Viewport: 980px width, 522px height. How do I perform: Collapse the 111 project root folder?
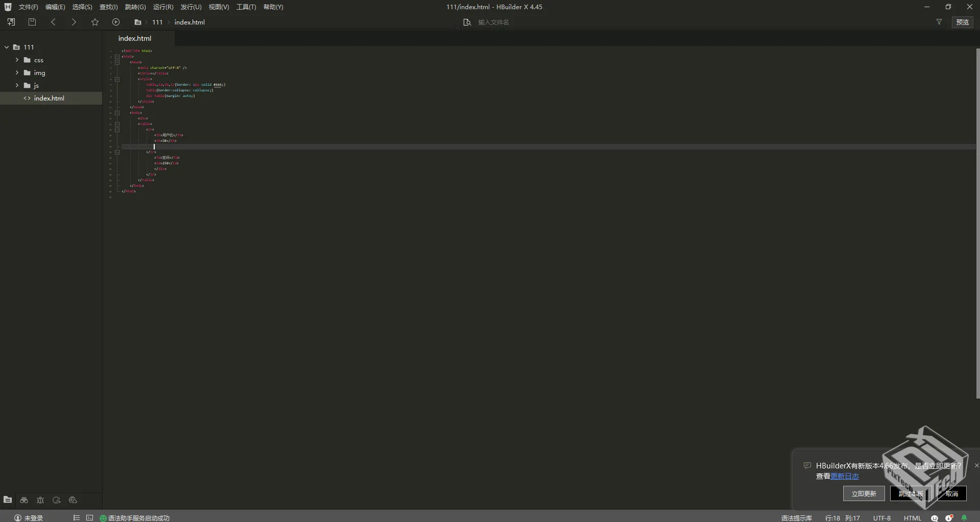click(x=7, y=47)
